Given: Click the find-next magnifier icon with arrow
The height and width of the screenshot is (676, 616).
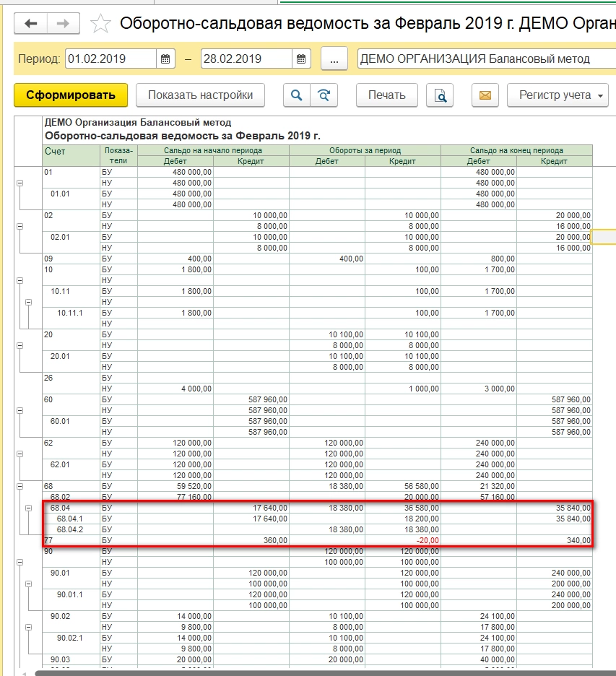Looking at the screenshot, I should (x=324, y=95).
